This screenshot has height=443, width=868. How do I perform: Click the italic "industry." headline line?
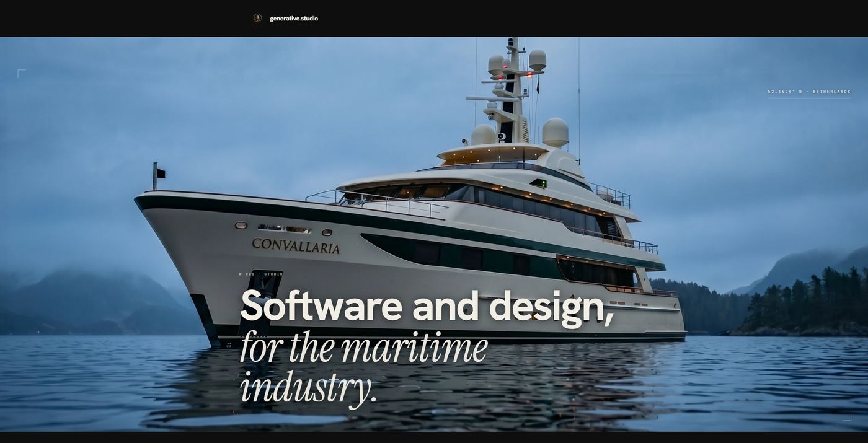[x=309, y=388]
